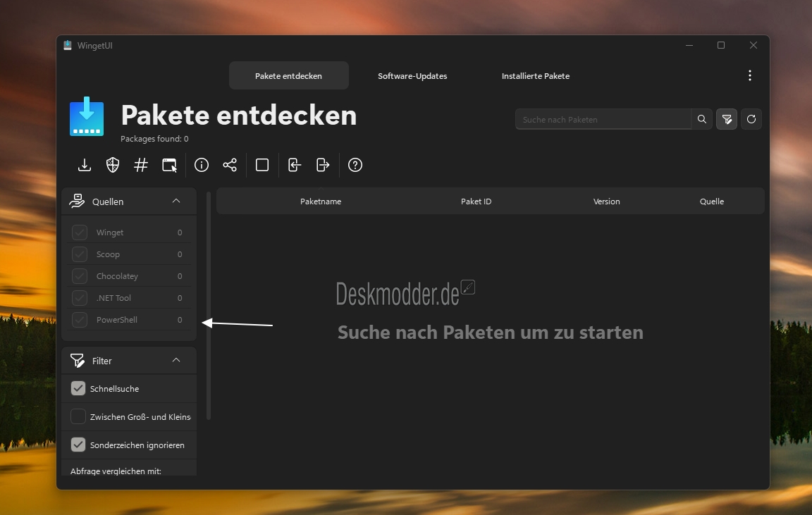Sort by Quelle column header
812x515 pixels.
(711, 201)
